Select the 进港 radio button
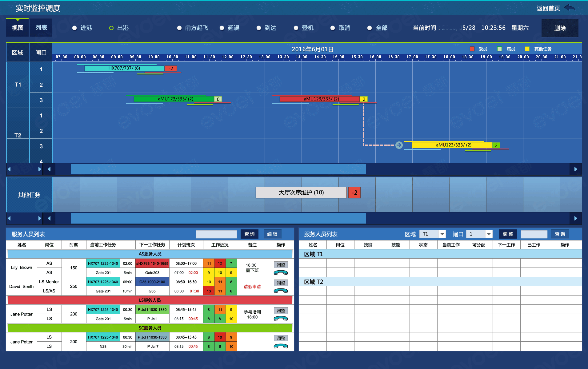This screenshot has height=369, width=588. tap(74, 28)
